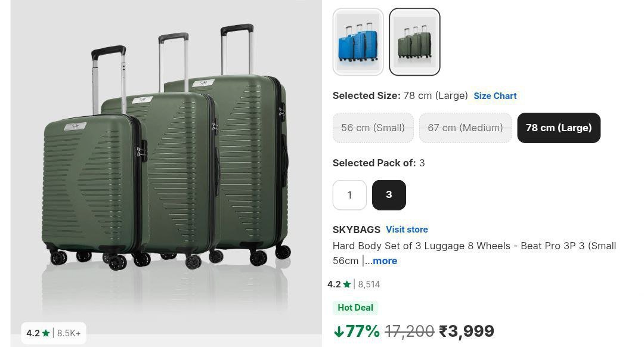
Task: Visit the SKYBAGS store link
Action: 407,230
